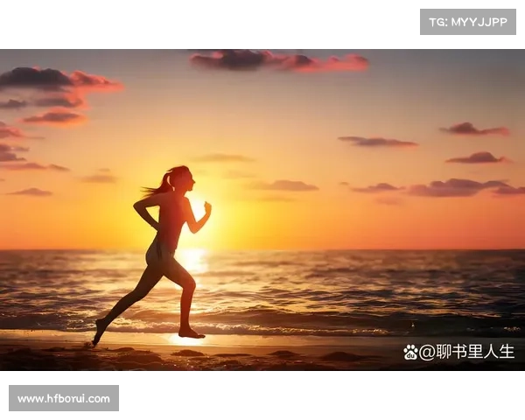Click the TG: MYYJJPP label

tap(468, 22)
